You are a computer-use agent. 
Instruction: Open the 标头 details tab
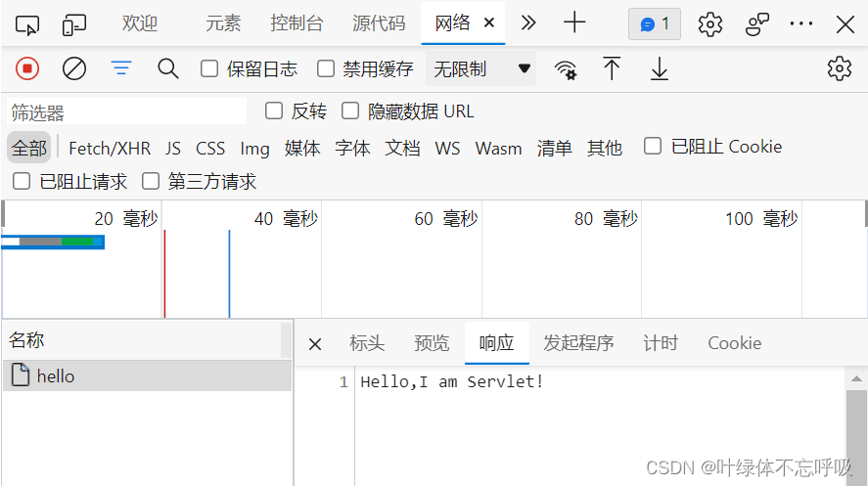pyautogui.click(x=367, y=343)
